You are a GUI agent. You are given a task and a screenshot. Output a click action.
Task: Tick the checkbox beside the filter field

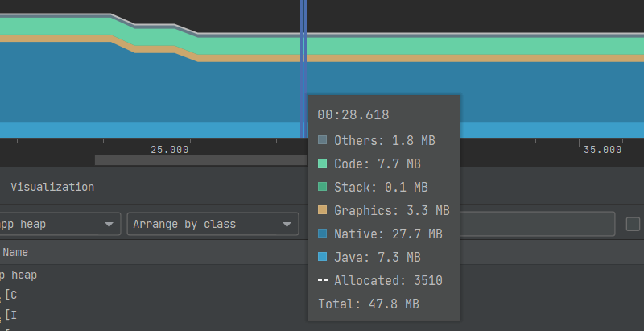pos(633,224)
